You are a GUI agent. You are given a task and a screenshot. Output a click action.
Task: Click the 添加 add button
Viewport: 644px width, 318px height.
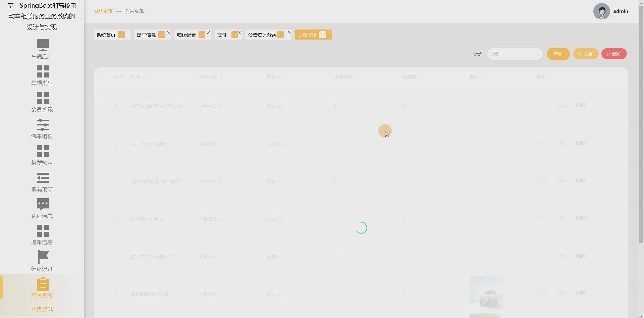point(586,54)
